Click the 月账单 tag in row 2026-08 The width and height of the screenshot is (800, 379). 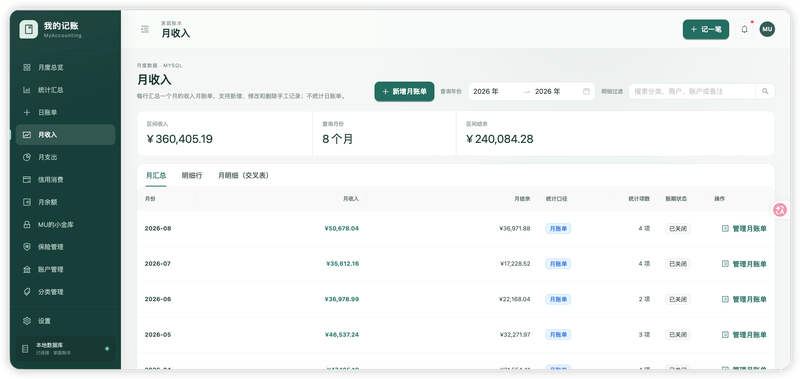click(558, 229)
